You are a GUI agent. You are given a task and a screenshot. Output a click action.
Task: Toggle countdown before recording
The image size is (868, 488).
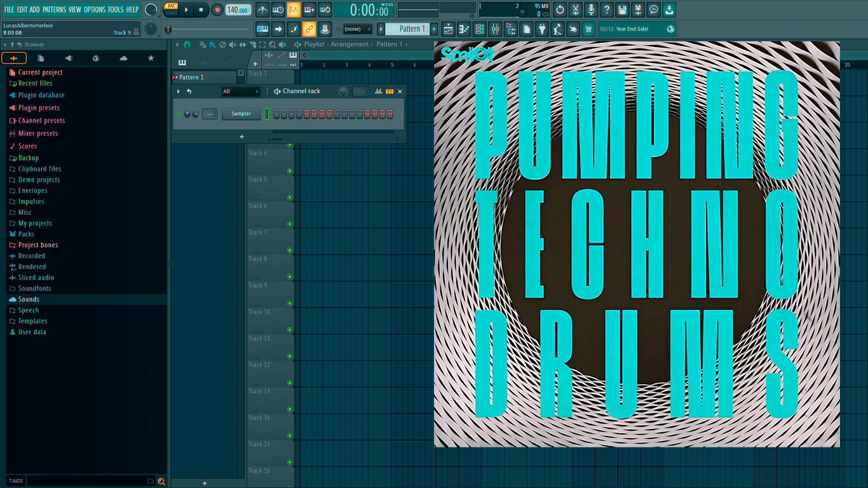294,10
